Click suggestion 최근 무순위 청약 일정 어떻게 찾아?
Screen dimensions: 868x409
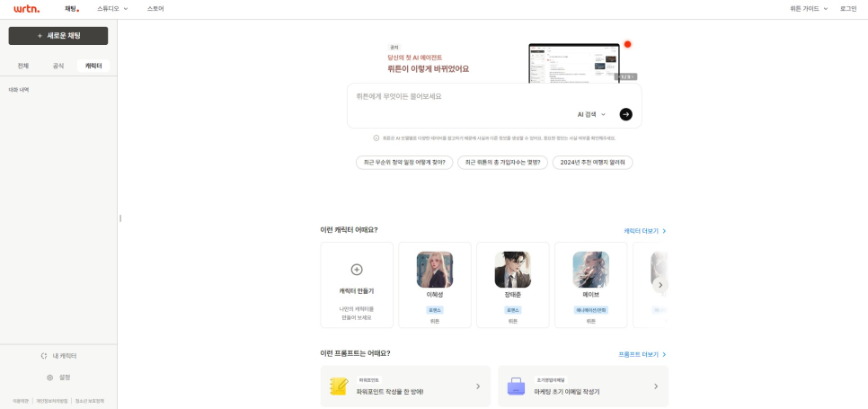[404, 163]
